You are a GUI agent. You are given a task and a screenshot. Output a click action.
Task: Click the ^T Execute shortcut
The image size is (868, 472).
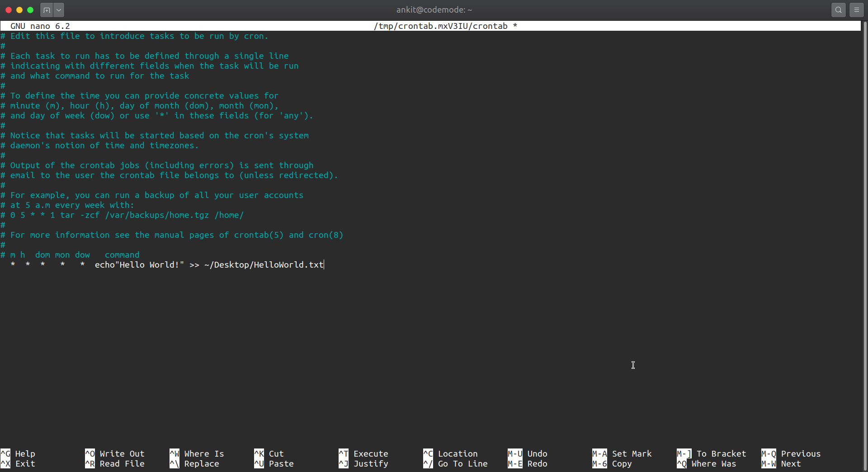coord(363,453)
